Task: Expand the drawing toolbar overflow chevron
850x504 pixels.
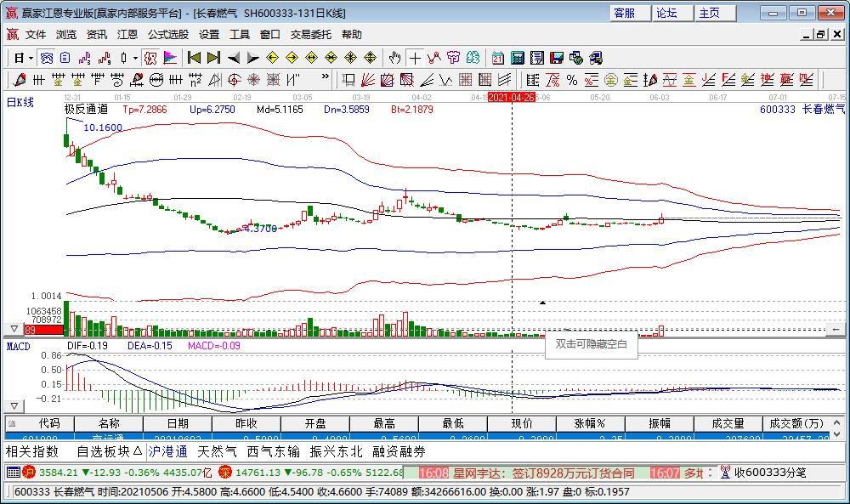Action: pos(326,77)
